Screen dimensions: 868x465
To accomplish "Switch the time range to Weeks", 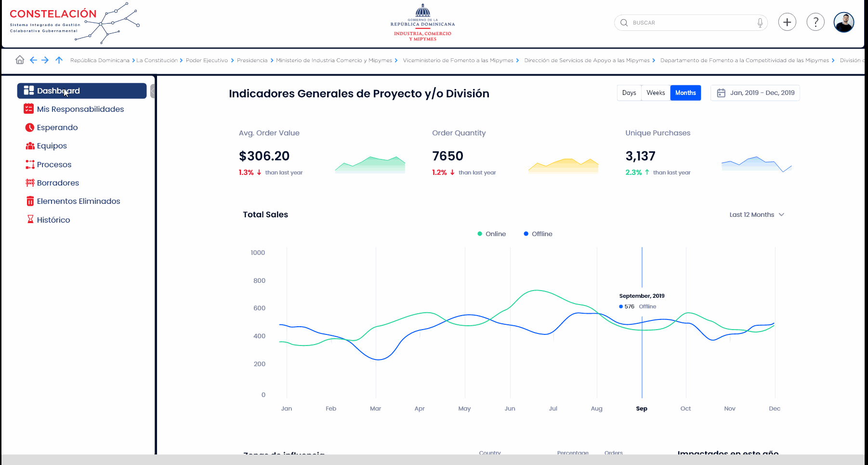I will [x=656, y=93].
